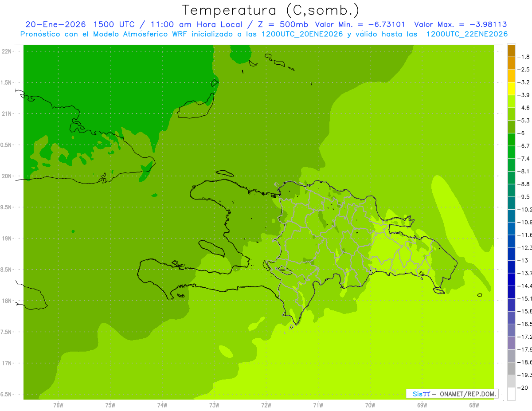532x411 pixels.
Task: Click the "-8.1" colorbar label
Action: (x=524, y=171)
